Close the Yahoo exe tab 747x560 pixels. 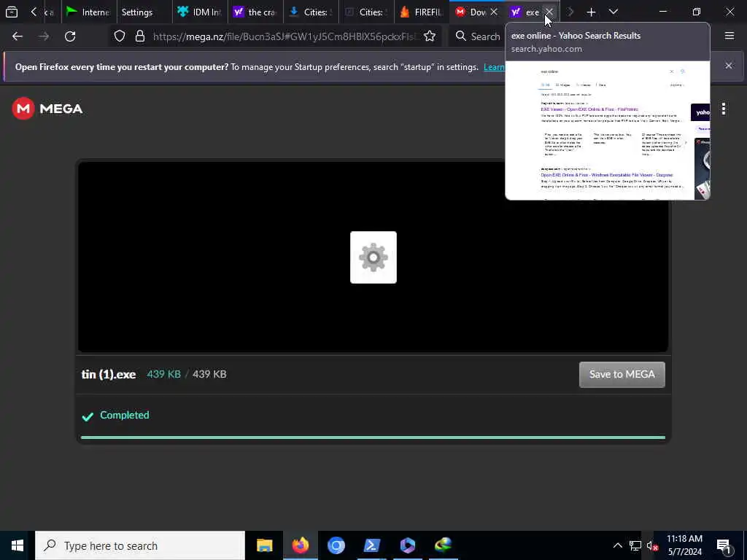(x=549, y=12)
